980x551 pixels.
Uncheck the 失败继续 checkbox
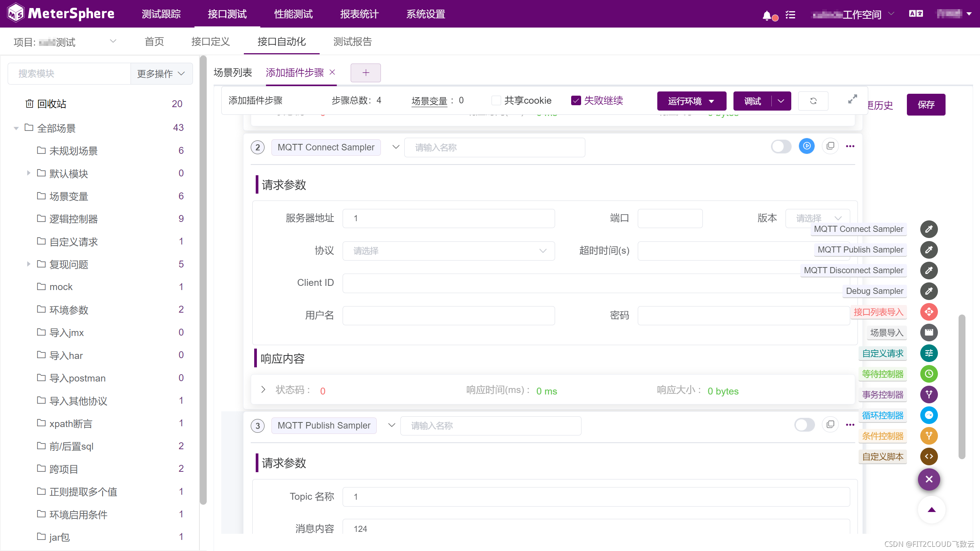tap(576, 101)
